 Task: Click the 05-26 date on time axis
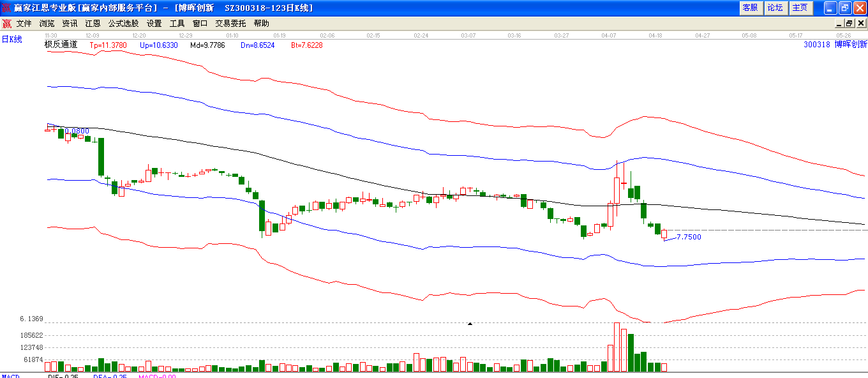[844, 35]
